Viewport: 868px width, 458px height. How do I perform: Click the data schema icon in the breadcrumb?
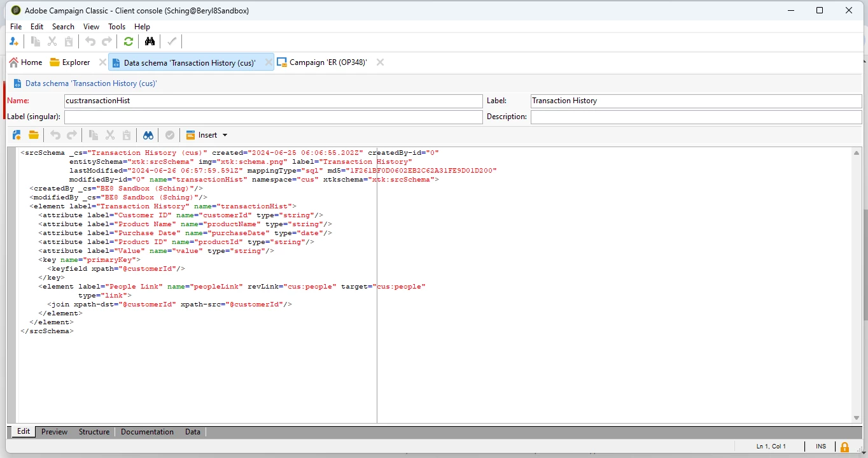point(17,83)
